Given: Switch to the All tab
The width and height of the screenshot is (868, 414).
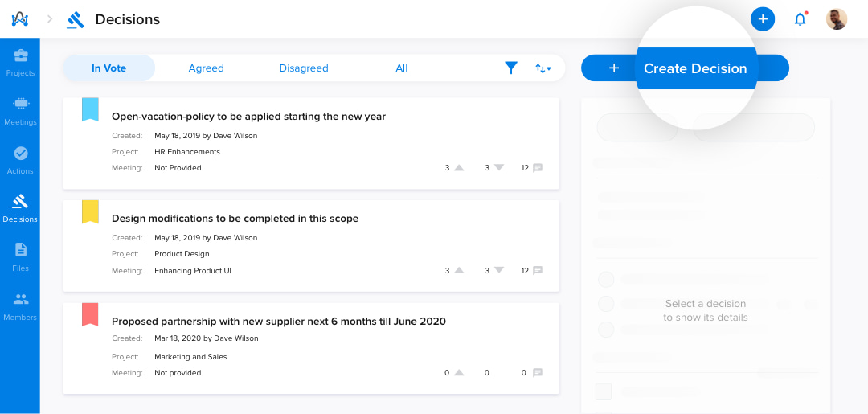Looking at the screenshot, I should (x=401, y=68).
